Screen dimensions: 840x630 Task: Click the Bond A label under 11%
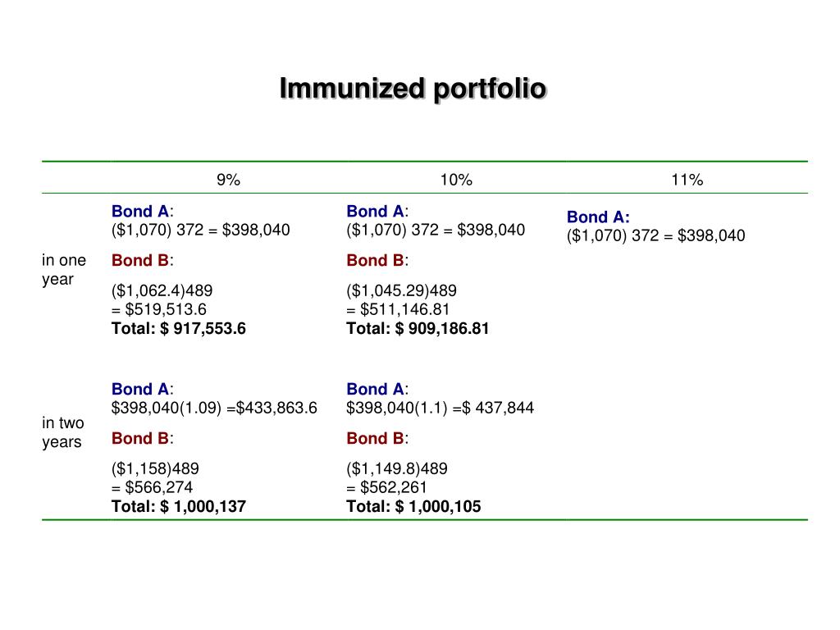pyautogui.click(x=598, y=217)
